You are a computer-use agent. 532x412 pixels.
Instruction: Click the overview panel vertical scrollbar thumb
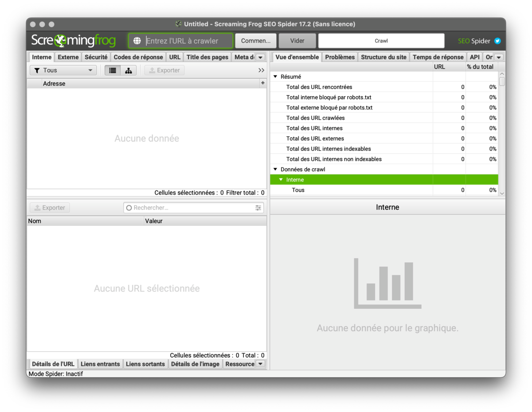click(x=502, y=82)
